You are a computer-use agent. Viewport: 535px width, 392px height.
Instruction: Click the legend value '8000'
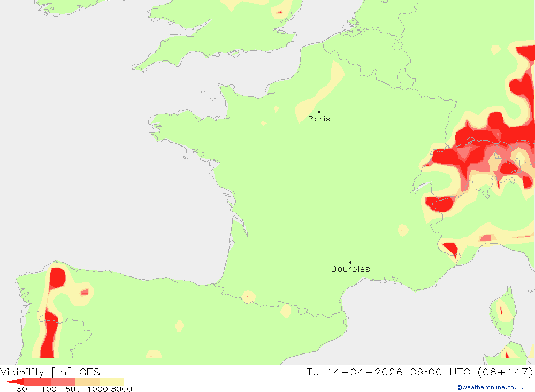(121, 389)
